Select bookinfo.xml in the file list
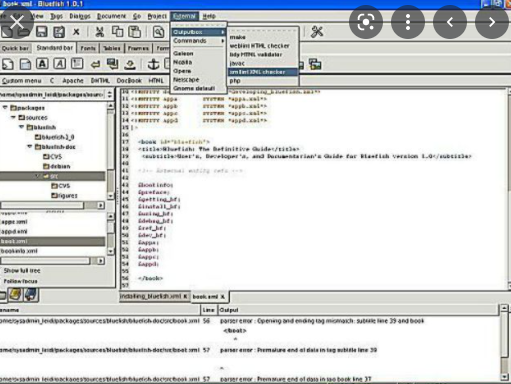Image resolution: width=511 pixels, height=384 pixels. pyautogui.click(x=52, y=251)
